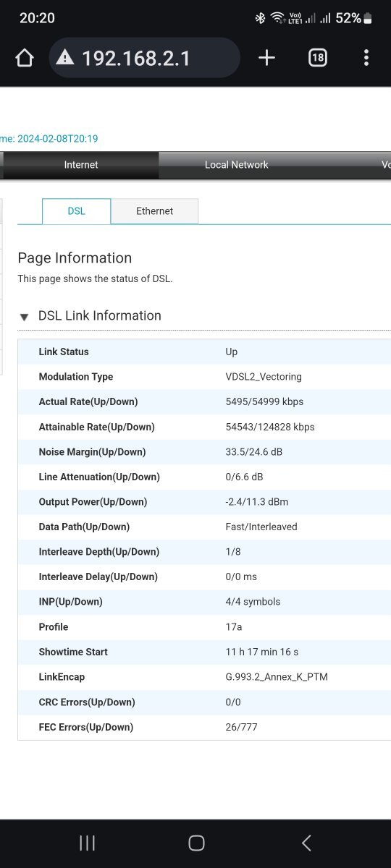Open the tab switcher showing 18 tabs
This screenshot has height=868, width=391.
click(x=318, y=58)
